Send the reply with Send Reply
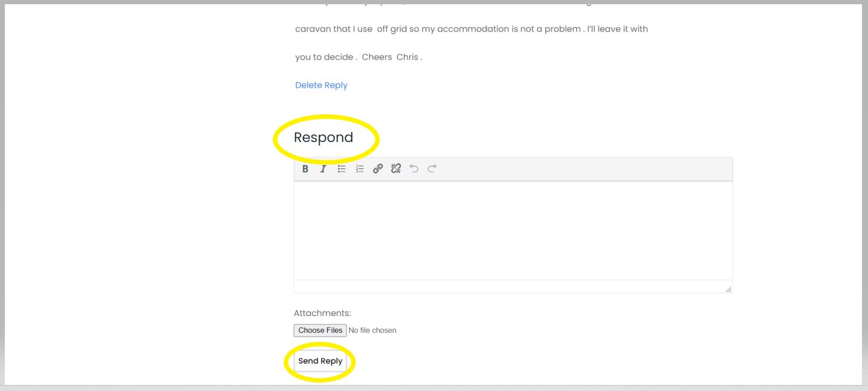 (x=320, y=361)
